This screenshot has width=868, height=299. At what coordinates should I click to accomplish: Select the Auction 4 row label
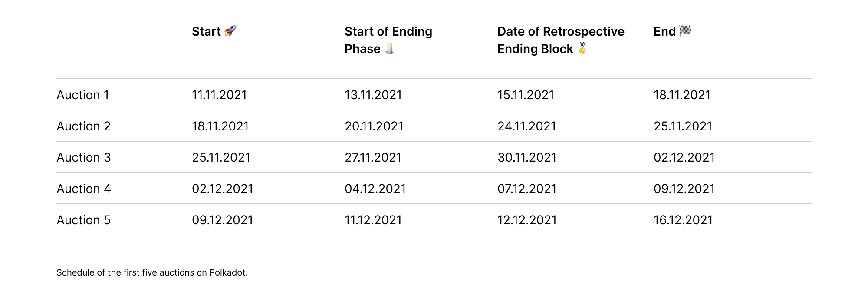(x=84, y=189)
